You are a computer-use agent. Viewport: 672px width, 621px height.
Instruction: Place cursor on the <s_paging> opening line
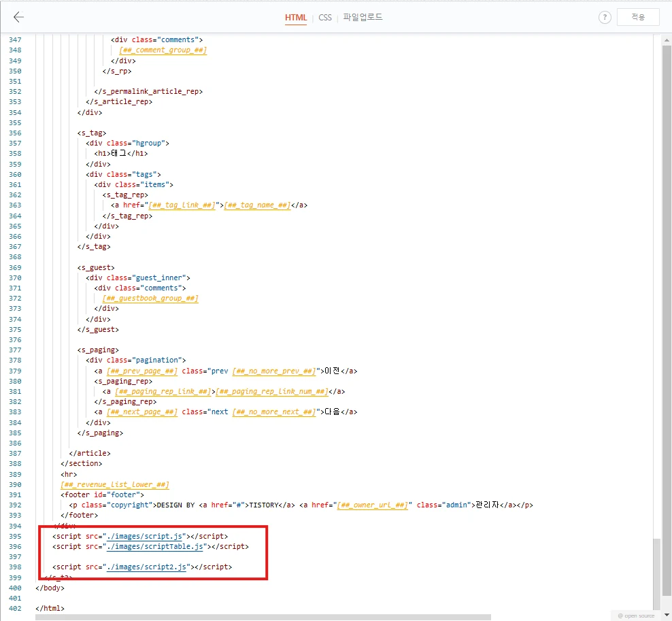click(98, 350)
